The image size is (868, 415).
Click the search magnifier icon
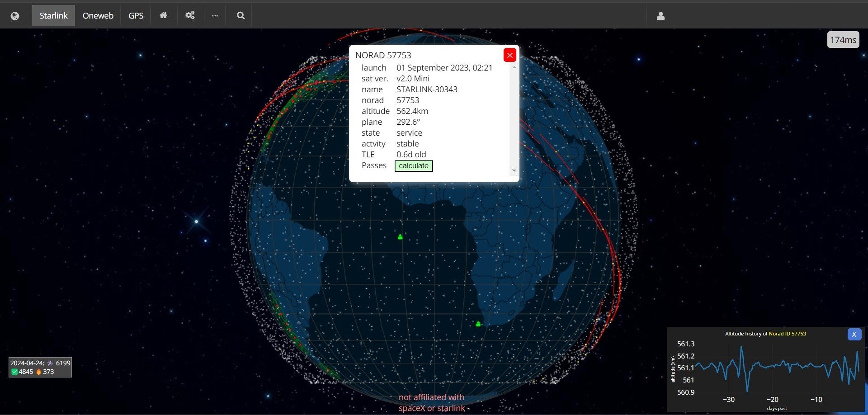coord(240,15)
